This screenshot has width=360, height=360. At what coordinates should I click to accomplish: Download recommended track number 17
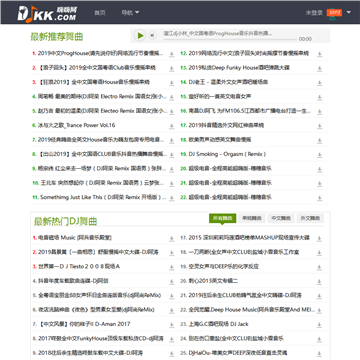pos(320,126)
